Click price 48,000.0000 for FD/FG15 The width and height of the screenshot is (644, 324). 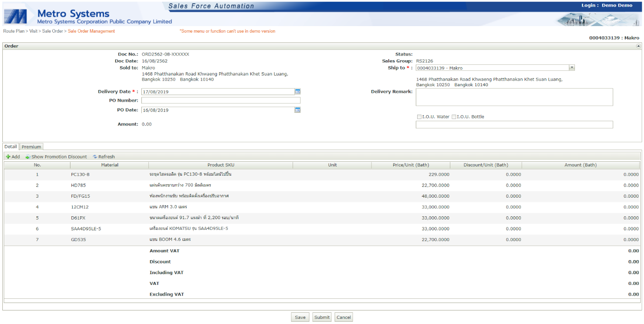[435, 196]
